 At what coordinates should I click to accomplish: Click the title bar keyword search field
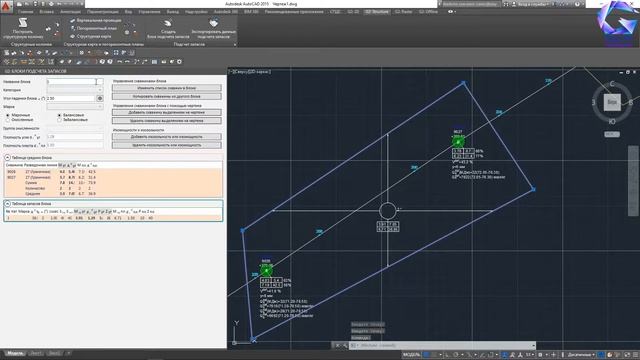pos(470,4)
